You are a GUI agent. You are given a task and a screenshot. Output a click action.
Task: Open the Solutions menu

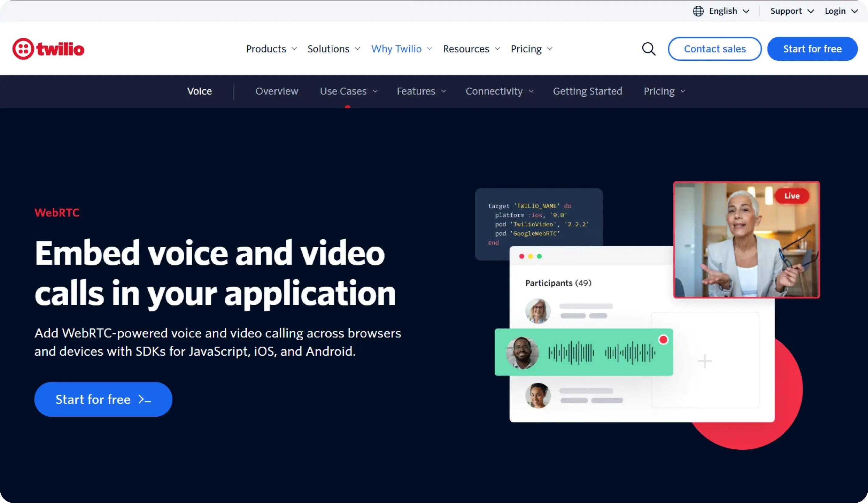click(334, 49)
